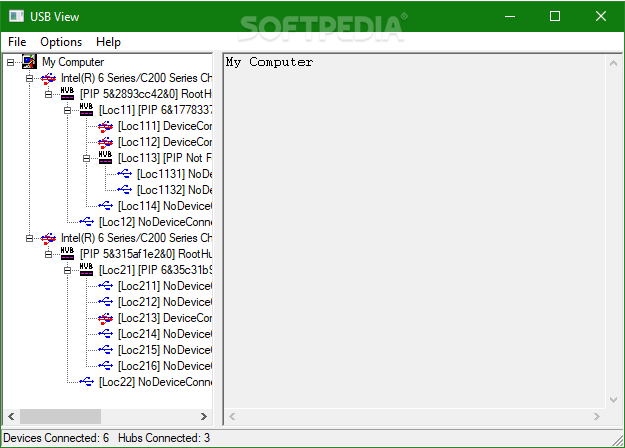
Task: Click the Loc211 empty port USB icon
Action: click(105, 286)
